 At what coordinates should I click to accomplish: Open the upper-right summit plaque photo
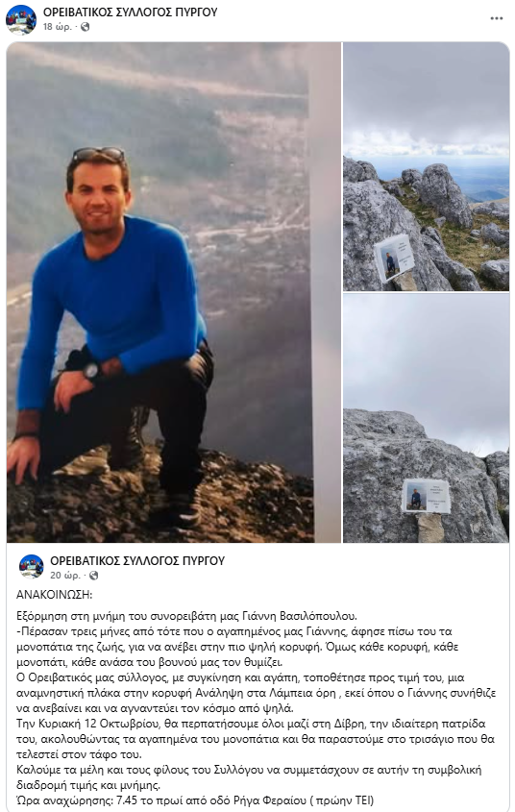[426, 167]
